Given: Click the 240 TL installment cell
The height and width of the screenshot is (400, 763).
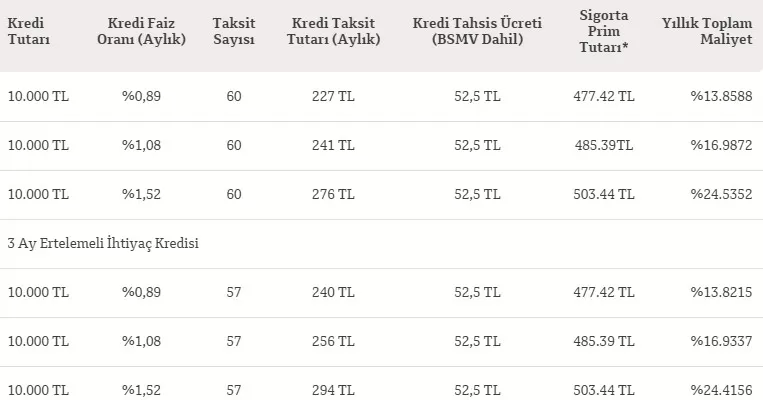Looking at the screenshot, I should pyautogui.click(x=332, y=293).
